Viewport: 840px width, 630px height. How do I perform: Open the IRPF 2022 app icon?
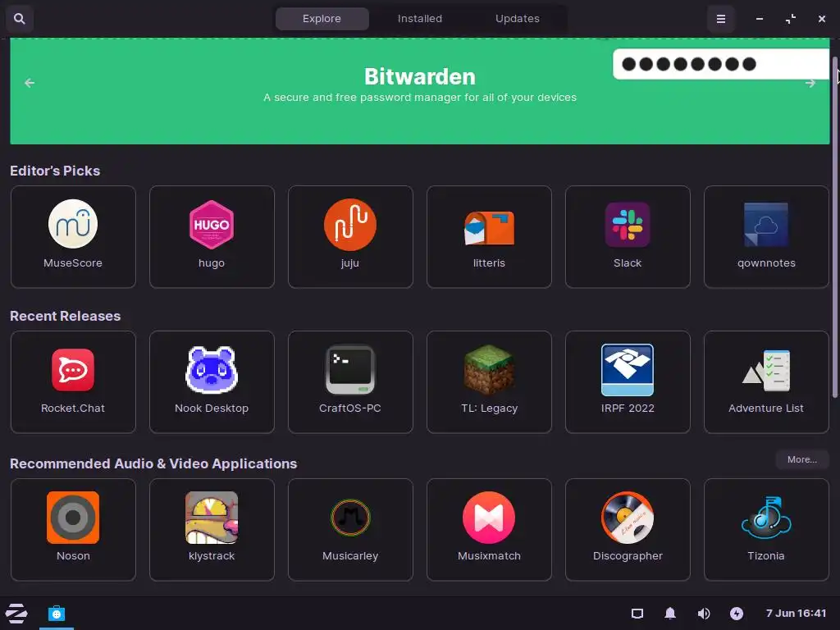628,370
